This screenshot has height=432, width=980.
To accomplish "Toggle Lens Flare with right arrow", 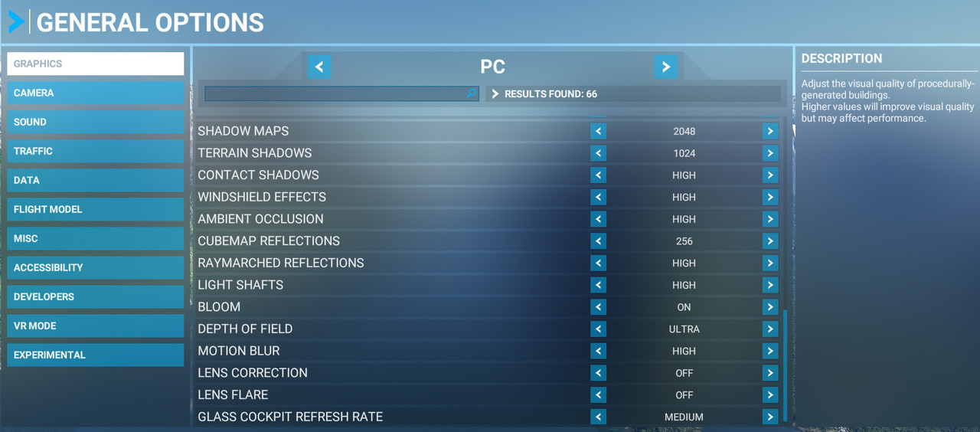I will click(770, 395).
